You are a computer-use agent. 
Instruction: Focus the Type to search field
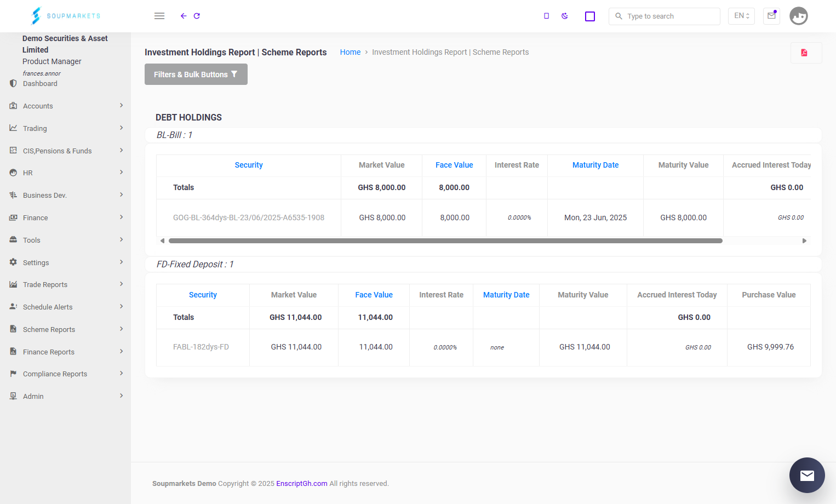pos(665,16)
